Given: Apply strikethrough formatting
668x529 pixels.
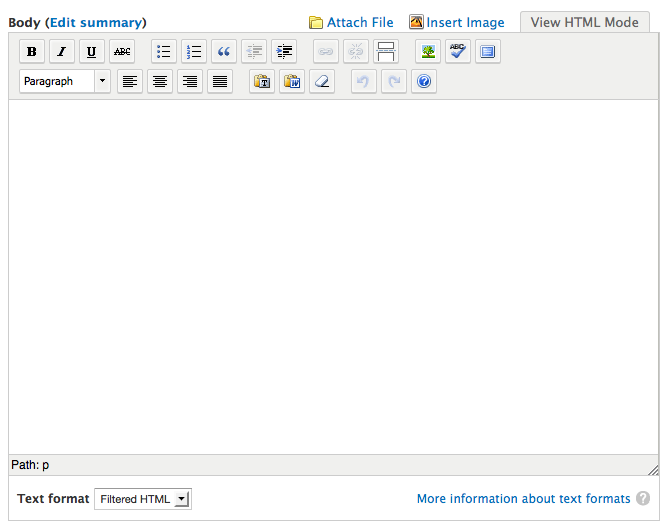Looking at the screenshot, I should coord(122,52).
